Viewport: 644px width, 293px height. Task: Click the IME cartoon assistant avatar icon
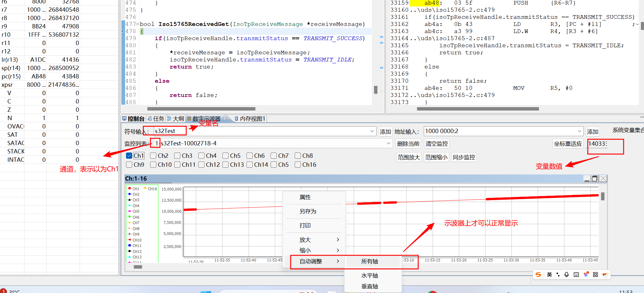pyautogui.click(x=605, y=274)
